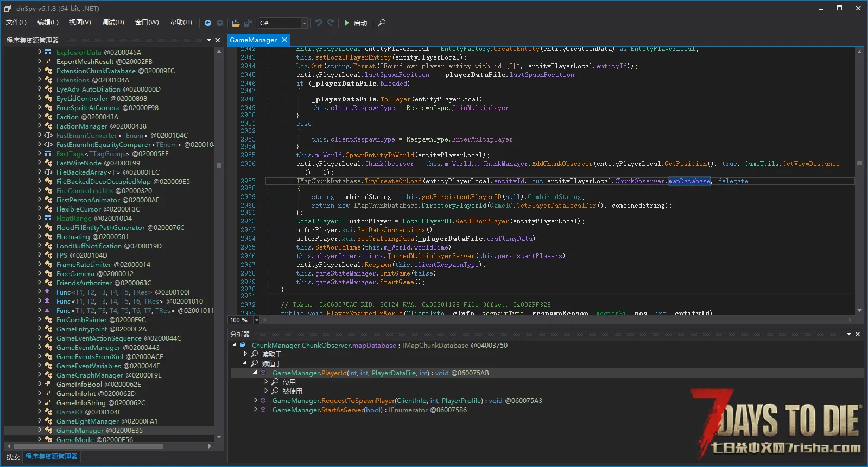The width and height of the screenshot is (868, 467).
Task: Open file via the folder toolbar icon
Action: click(236, 23)
